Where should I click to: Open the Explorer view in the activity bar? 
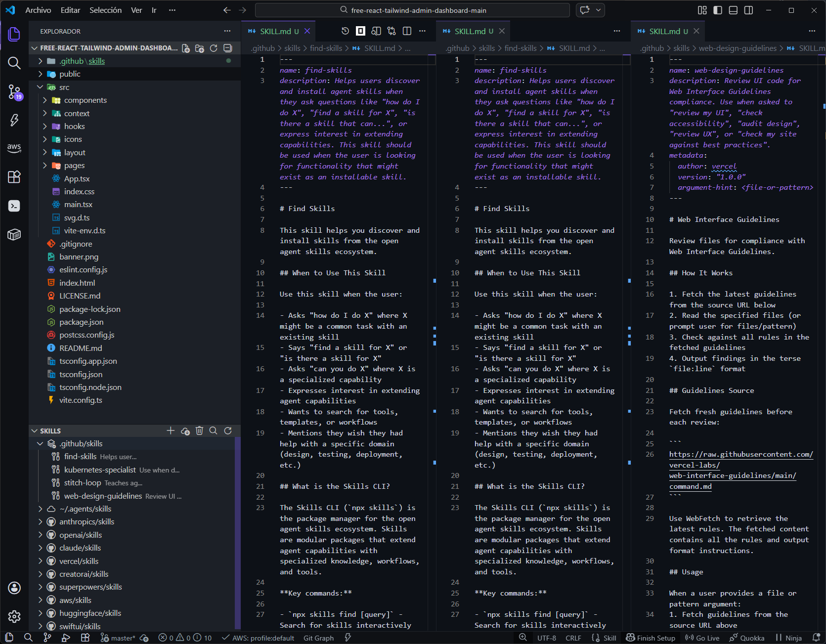pos(14,34)
